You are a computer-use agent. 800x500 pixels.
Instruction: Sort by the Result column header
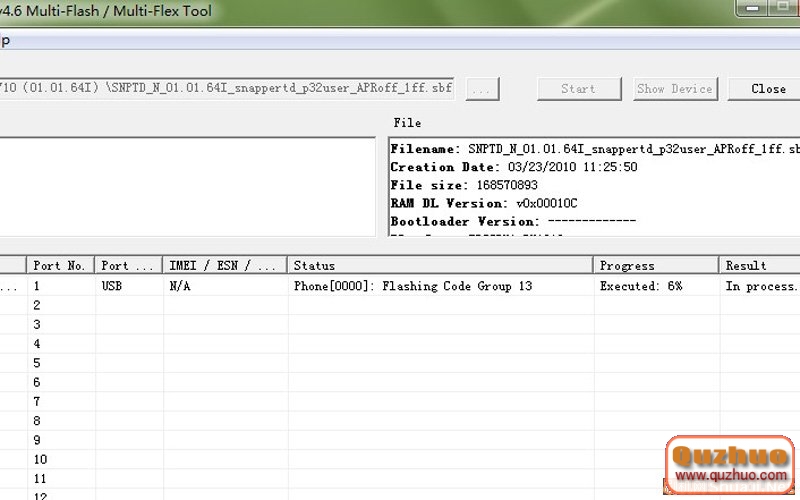click(x=759, y=265)
